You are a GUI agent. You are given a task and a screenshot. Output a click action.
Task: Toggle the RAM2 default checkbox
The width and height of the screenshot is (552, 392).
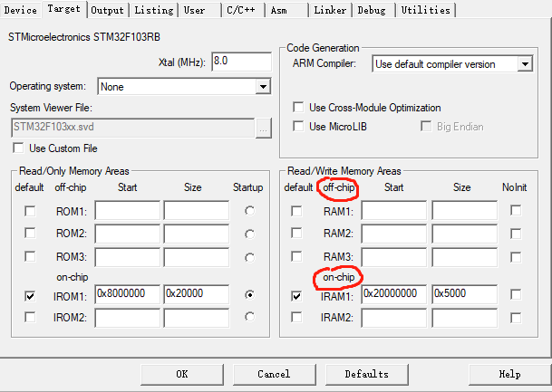[x=296, y=233]
